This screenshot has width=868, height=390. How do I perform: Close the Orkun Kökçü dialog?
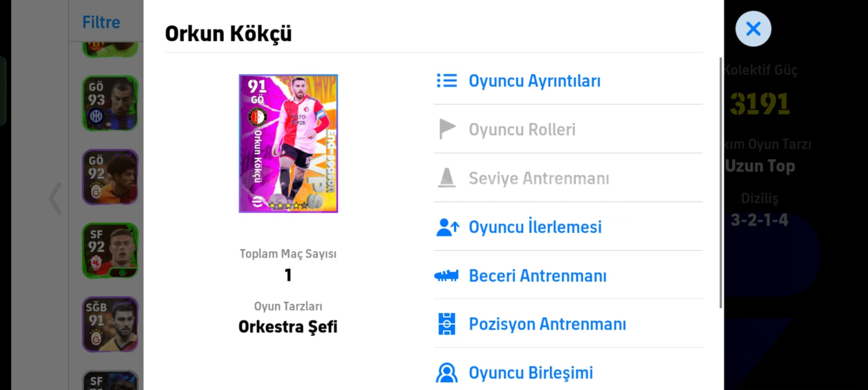(x=753, y=29)
